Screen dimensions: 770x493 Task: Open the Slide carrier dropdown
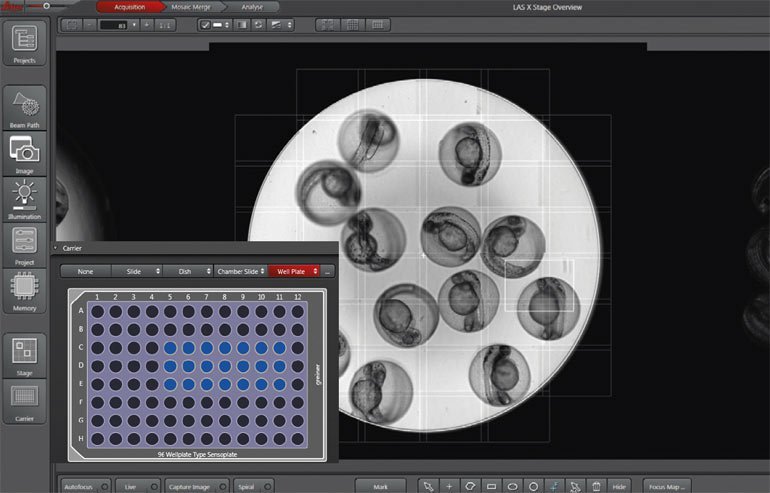[137, 270]
